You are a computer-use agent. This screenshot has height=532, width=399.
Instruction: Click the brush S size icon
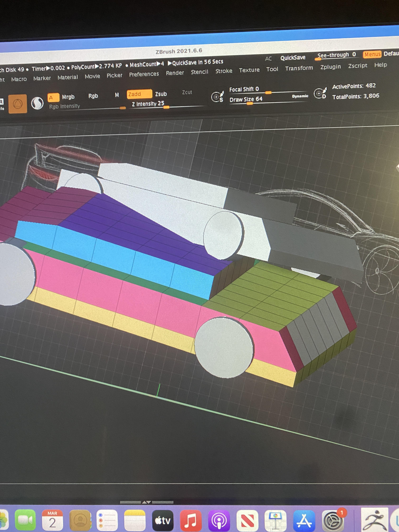[x=217, y=96]
